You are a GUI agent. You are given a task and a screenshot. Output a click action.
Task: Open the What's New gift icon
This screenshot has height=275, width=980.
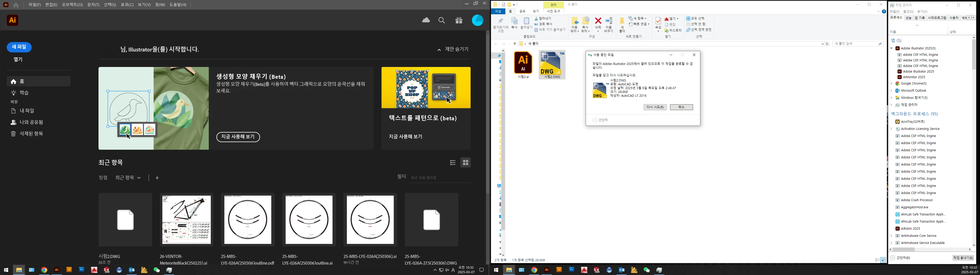[x=459, y=21]
